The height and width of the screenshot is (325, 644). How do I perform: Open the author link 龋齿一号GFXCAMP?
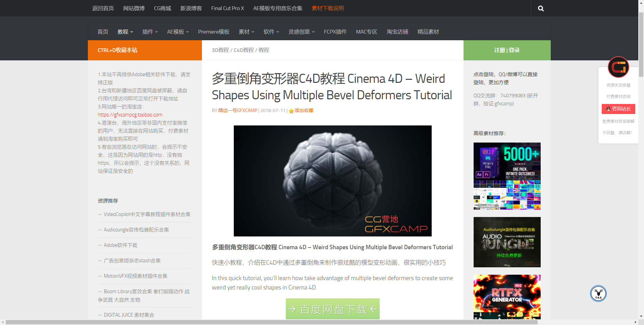tap(237, 111)
